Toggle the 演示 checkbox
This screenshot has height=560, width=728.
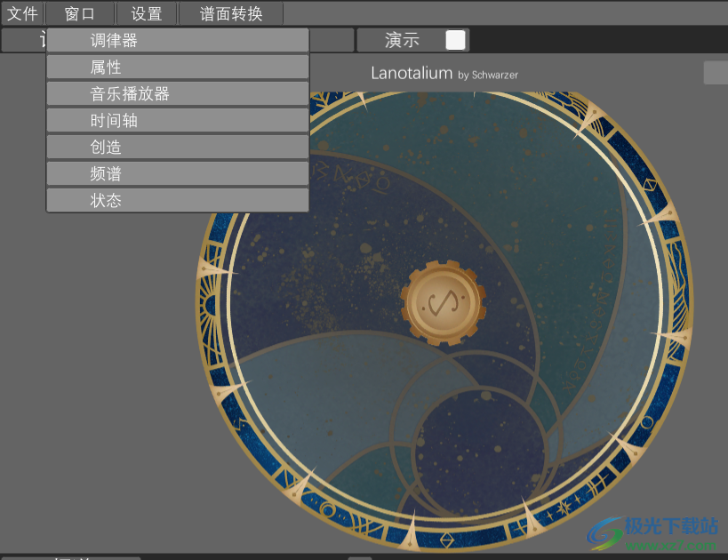(455, 40)
